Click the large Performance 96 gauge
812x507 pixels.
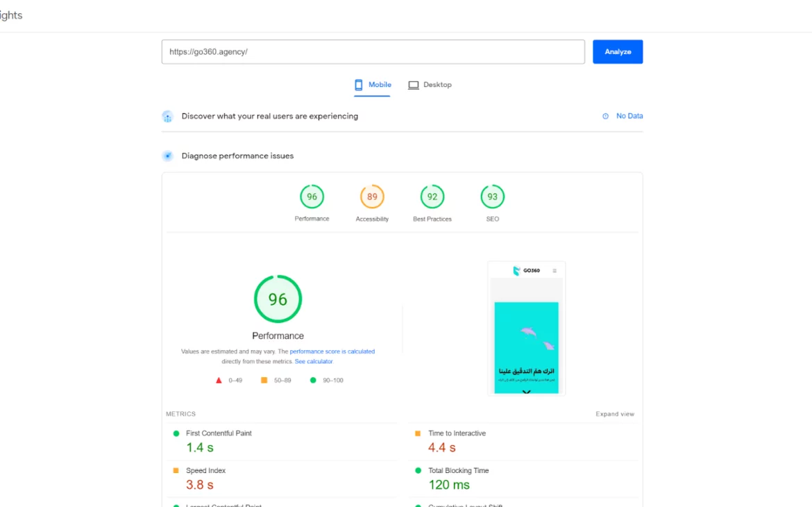pos(278,299)
